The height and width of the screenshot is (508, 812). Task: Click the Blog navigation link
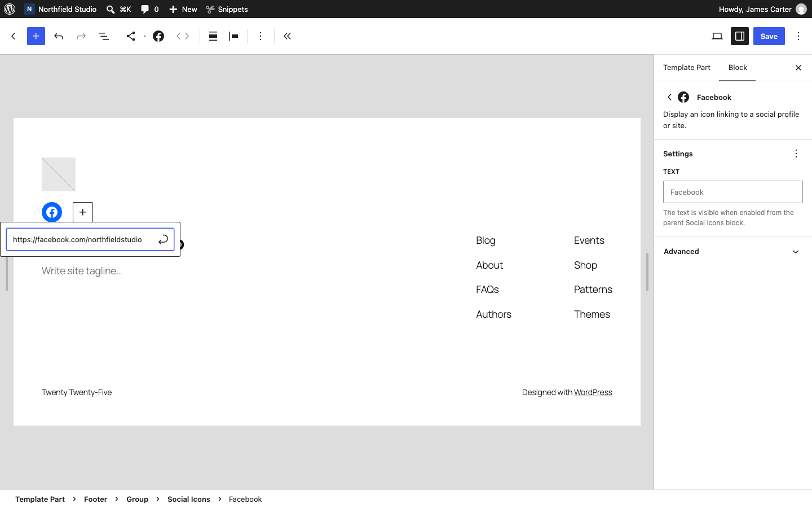pyautogui.click(x=486, y=240)
